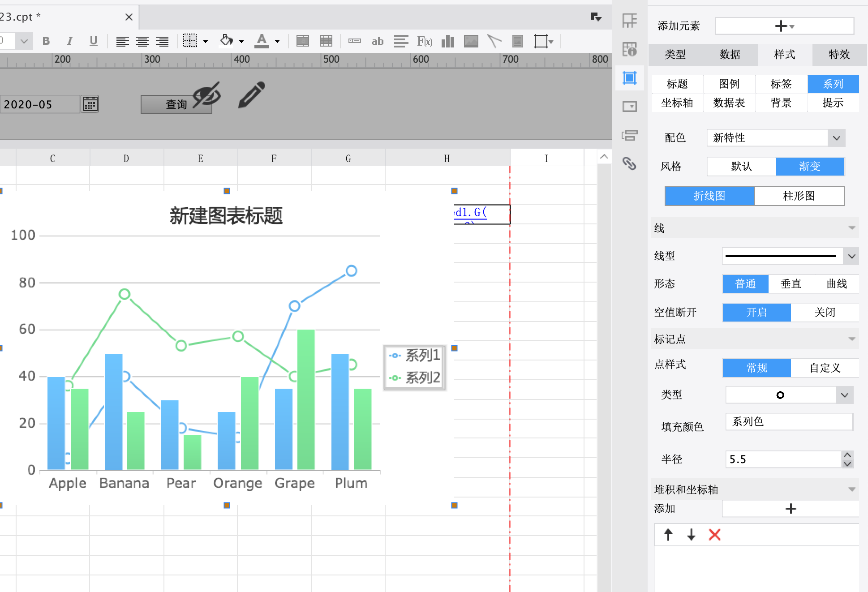The height and width of the screenshot is (592, 868).
Task: Click unmerge cells grid icon
Action: pos(326,41)
